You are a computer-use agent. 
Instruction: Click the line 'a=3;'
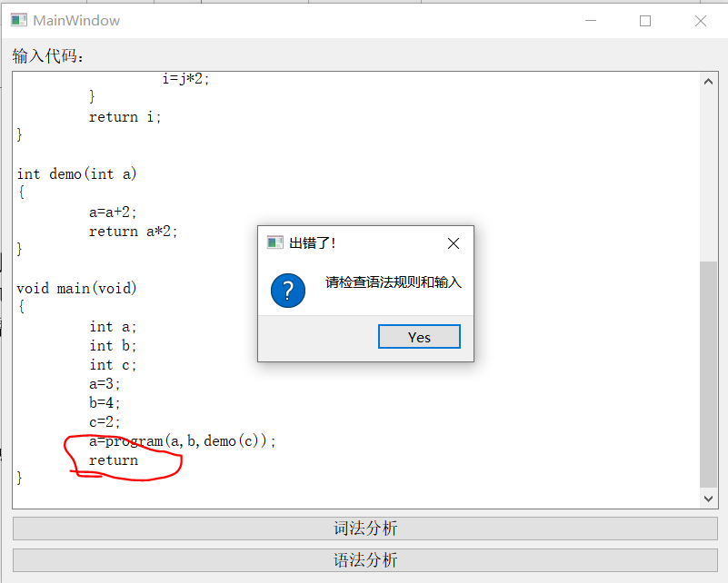(x=105, y=384)
